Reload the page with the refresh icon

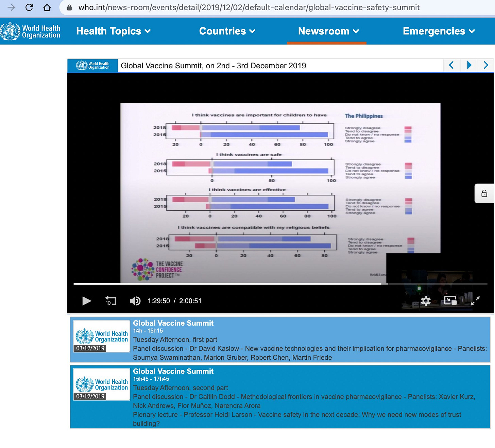[29, 7]
